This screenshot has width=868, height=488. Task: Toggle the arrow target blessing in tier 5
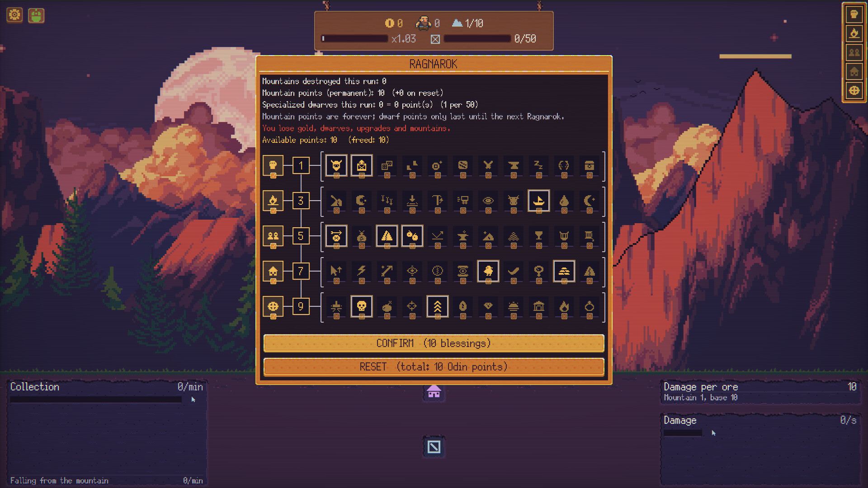(x=336, y=236)
